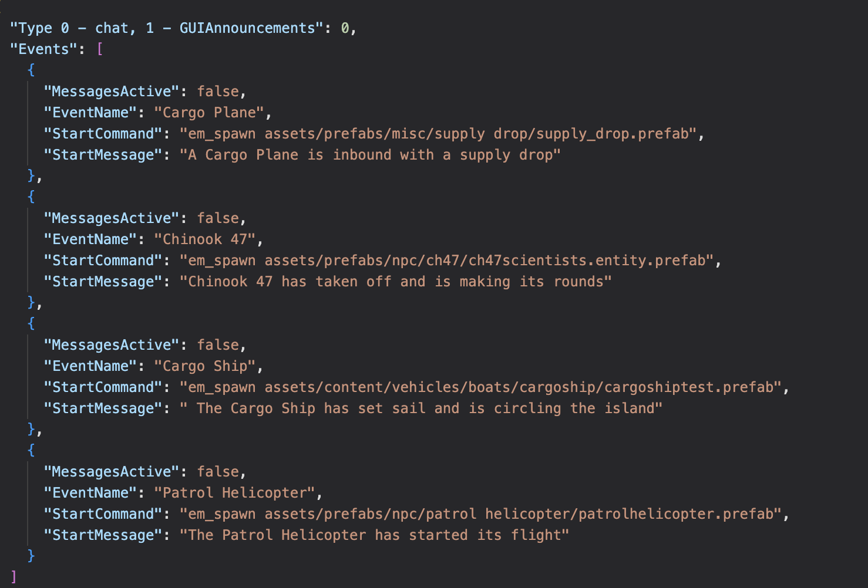The height and width of the screenshot is (588, 868).
Task: Click the closing bracket of the Events array
Action: click(14, 577)
